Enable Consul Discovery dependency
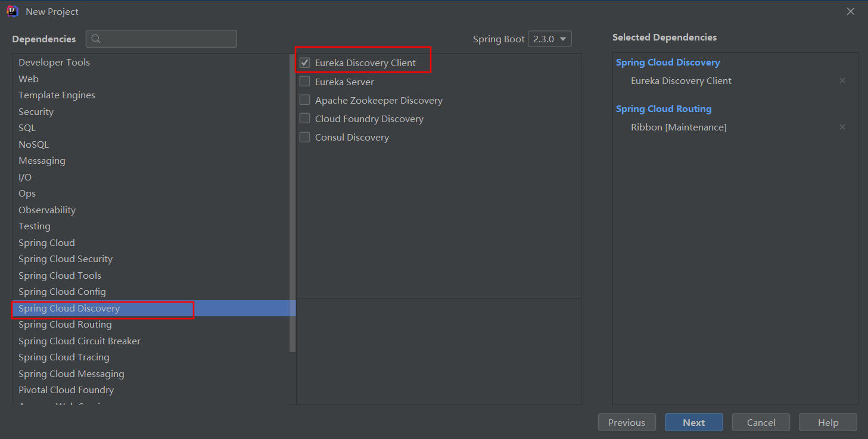Screen dimensions: 868x439 tap(304, 137)
